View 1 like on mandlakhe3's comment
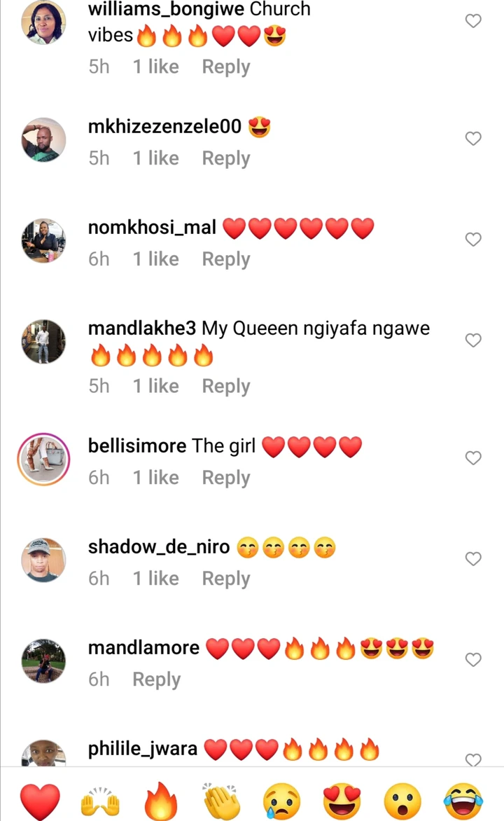Viewport: 504px width, 821px height. (x=156, y=386)
